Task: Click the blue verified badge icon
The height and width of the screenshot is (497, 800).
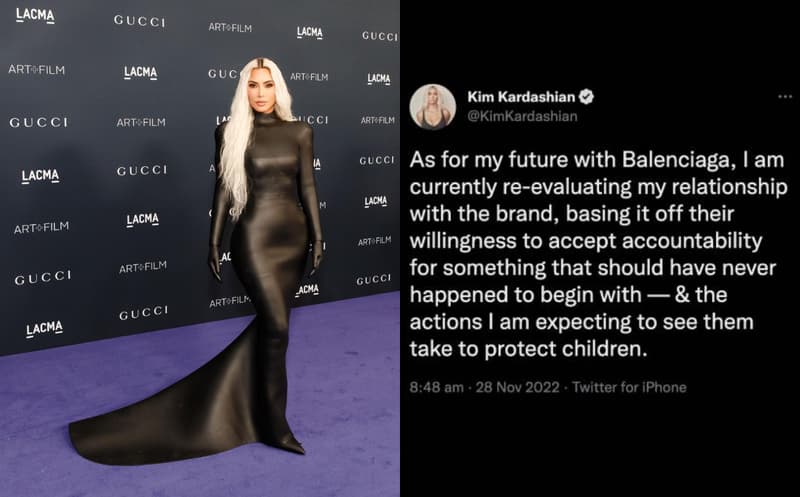Action: 587,96
